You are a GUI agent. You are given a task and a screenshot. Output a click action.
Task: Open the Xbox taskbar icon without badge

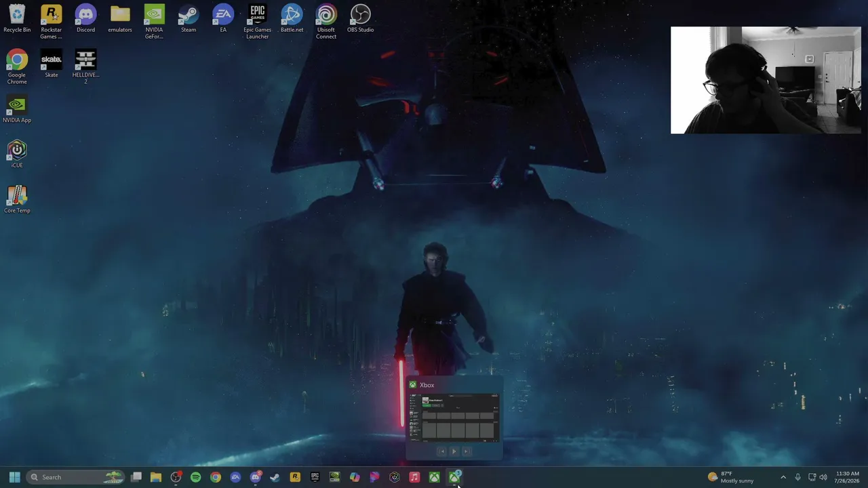[434, 477]
